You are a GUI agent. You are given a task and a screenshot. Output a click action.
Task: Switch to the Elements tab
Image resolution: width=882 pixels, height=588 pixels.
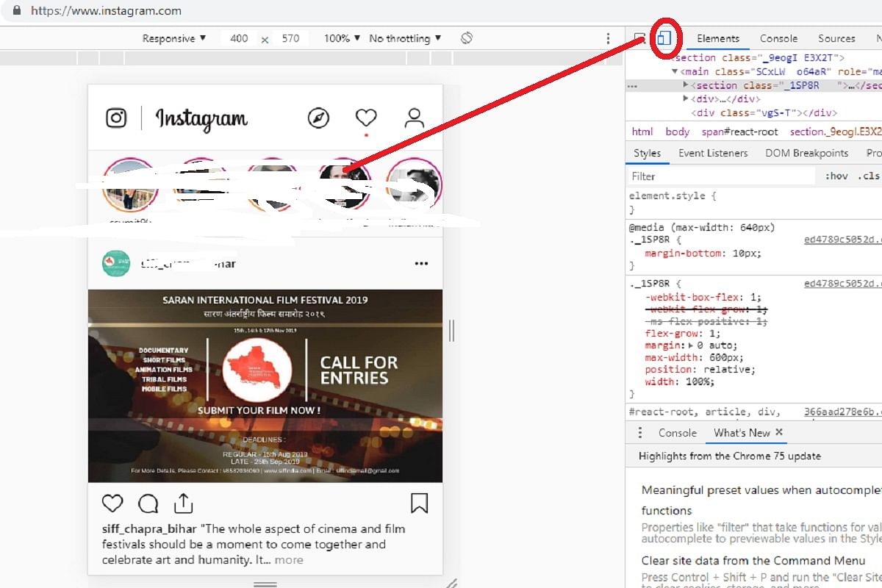718,38
